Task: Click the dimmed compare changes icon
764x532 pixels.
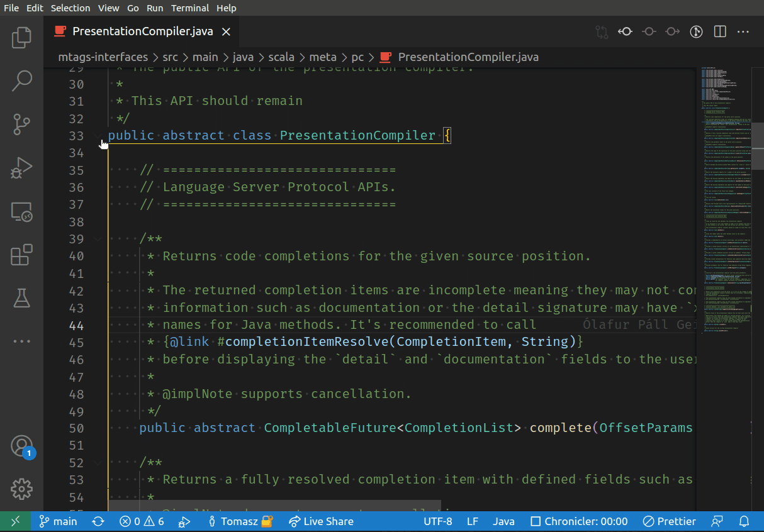Action: pos(602,31)
